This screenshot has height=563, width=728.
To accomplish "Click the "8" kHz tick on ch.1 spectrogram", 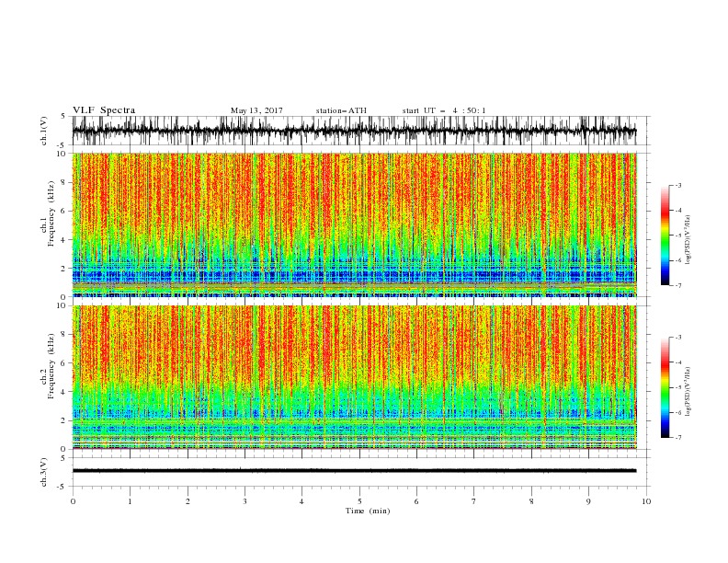I will pos(65,182).
